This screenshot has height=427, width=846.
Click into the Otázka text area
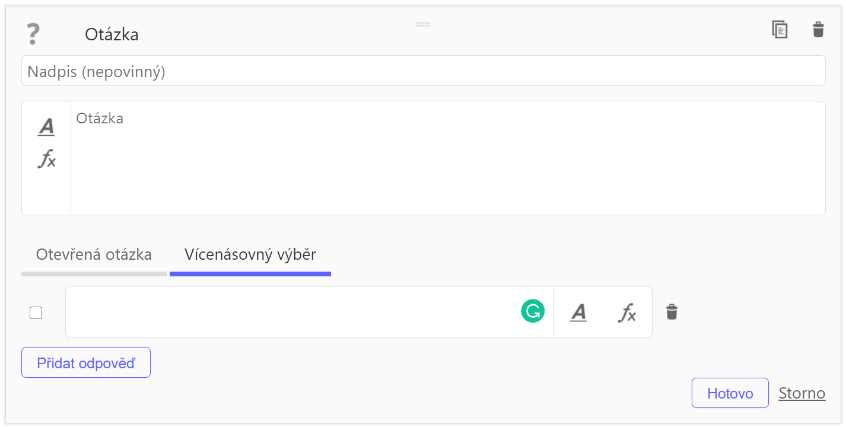coord(448,158)
